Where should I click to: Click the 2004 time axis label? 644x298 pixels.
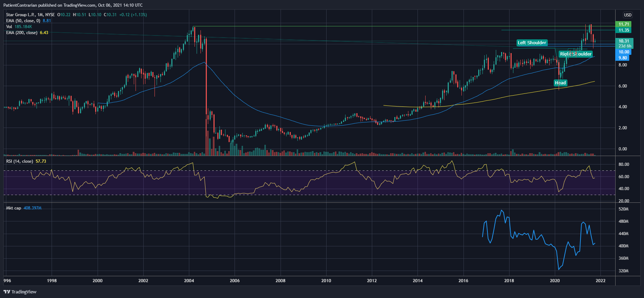(x=189, y=280)
